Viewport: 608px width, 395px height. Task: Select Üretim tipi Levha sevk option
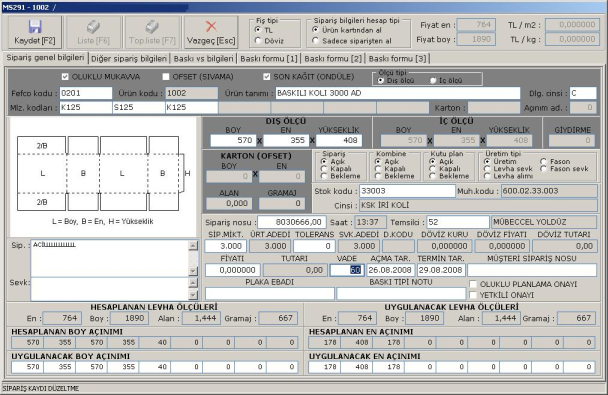click(x=487, y=169)
